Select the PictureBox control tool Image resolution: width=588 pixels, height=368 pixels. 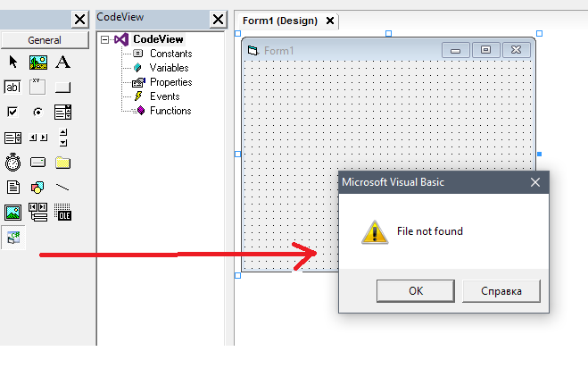point(37,63)
